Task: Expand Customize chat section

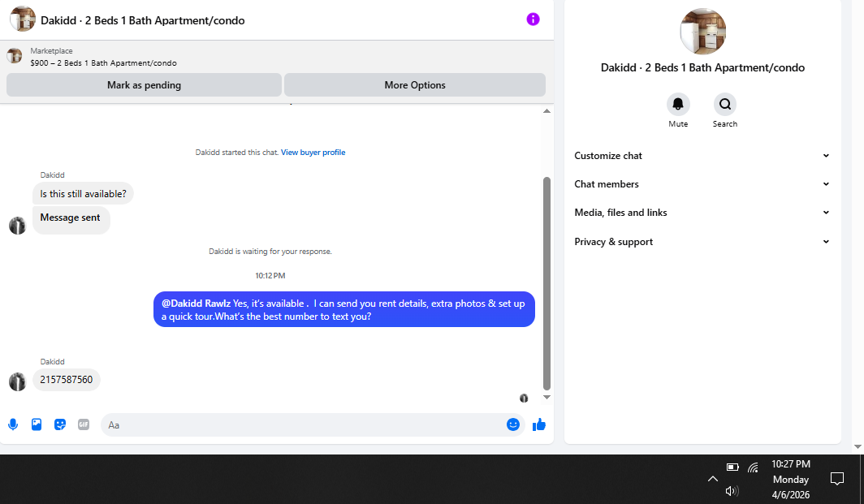Action: click(702, 156)
